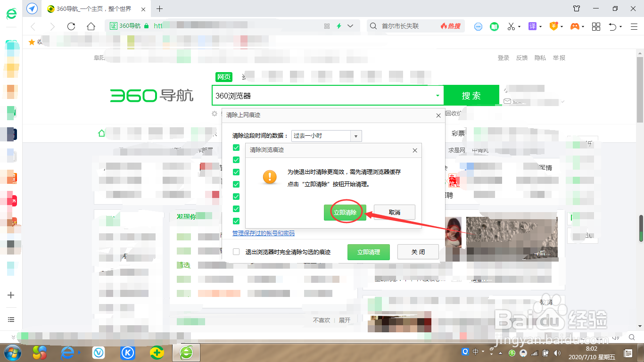Click 取消 in the 清除浏览痕迹 dialog
This screenshot has height=362, width=644.
click(395, 213)
